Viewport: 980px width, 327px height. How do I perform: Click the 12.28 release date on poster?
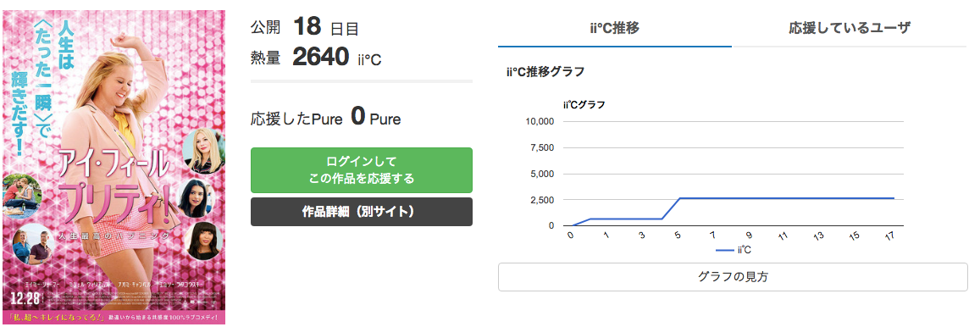pos(21,295)
